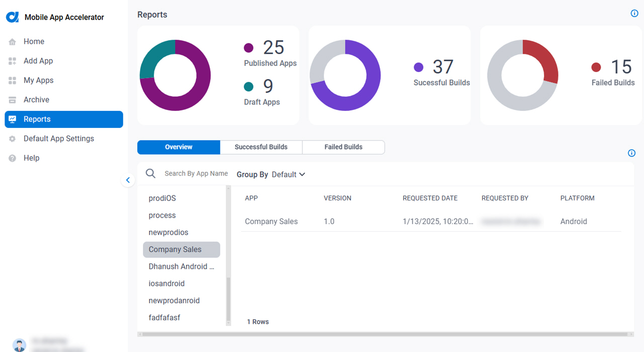Select newprodanroid in the app list

coord(182,301)
